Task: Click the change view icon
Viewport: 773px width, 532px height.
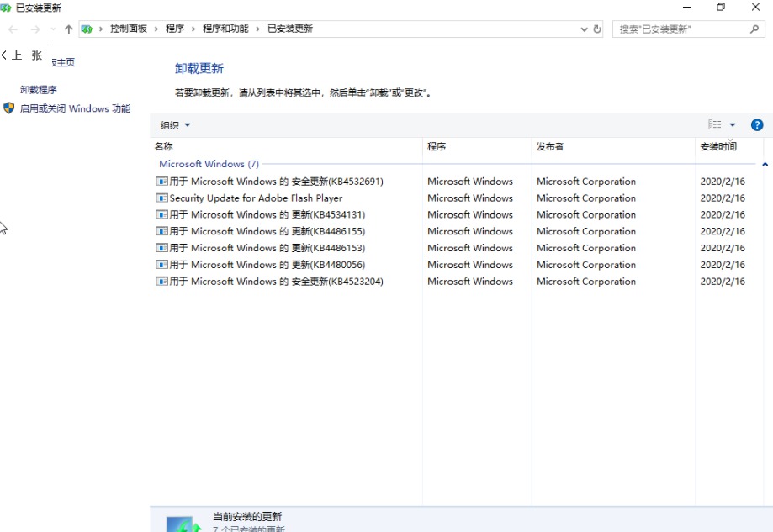Action: point(714,124)
